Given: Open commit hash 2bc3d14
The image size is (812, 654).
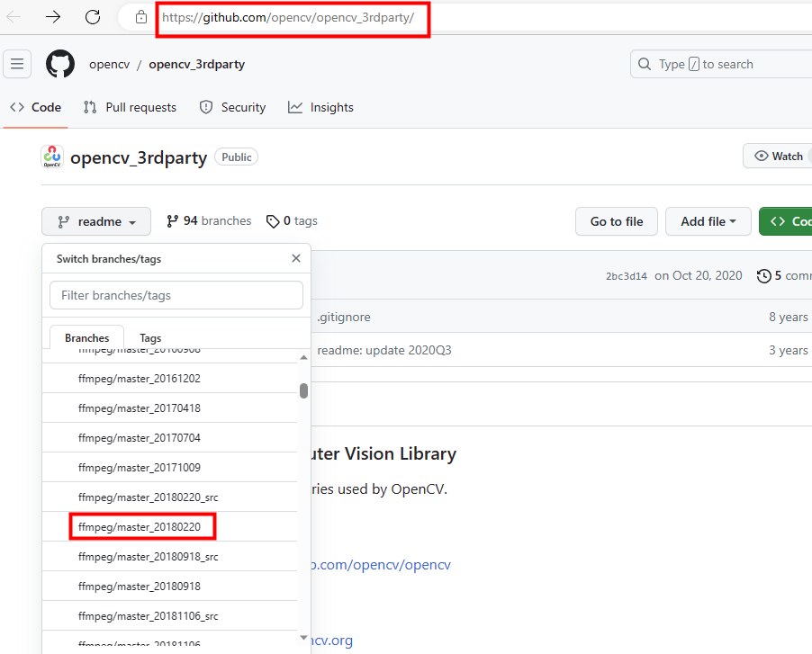Looking at the screenshot, I should point(627,276).
